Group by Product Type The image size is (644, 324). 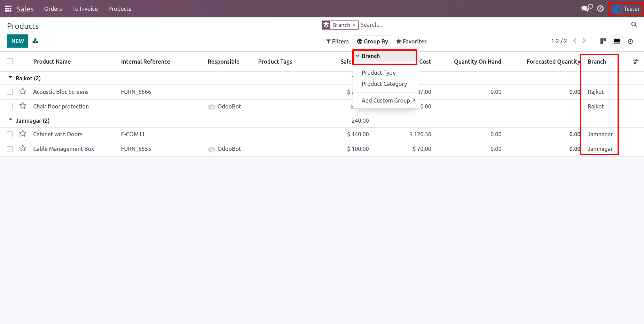pos(386,73)
